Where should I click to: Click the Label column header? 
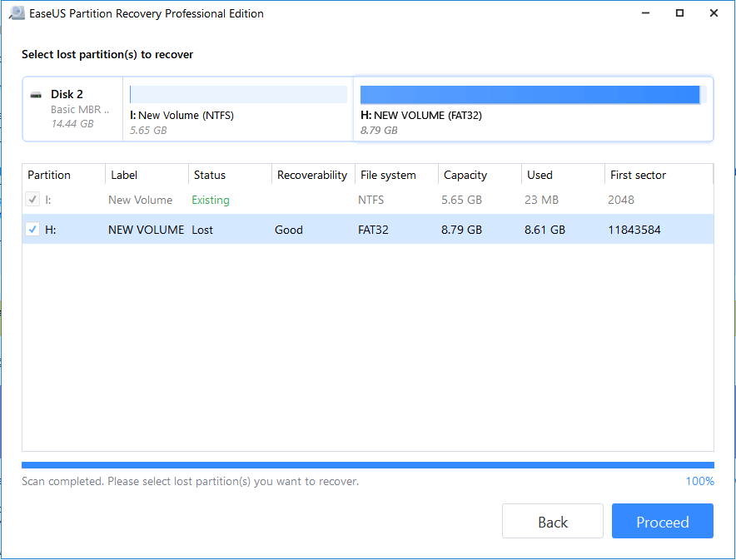click(124, 175)
